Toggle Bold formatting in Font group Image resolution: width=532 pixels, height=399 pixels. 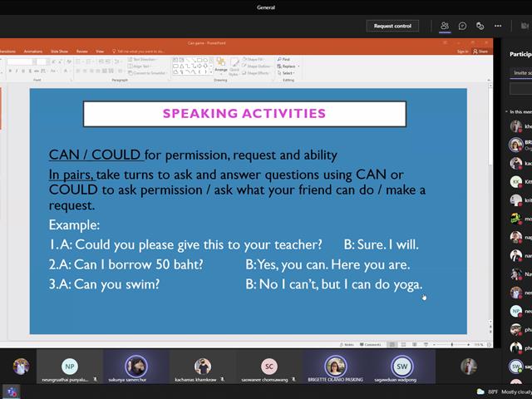click(10, 71)
